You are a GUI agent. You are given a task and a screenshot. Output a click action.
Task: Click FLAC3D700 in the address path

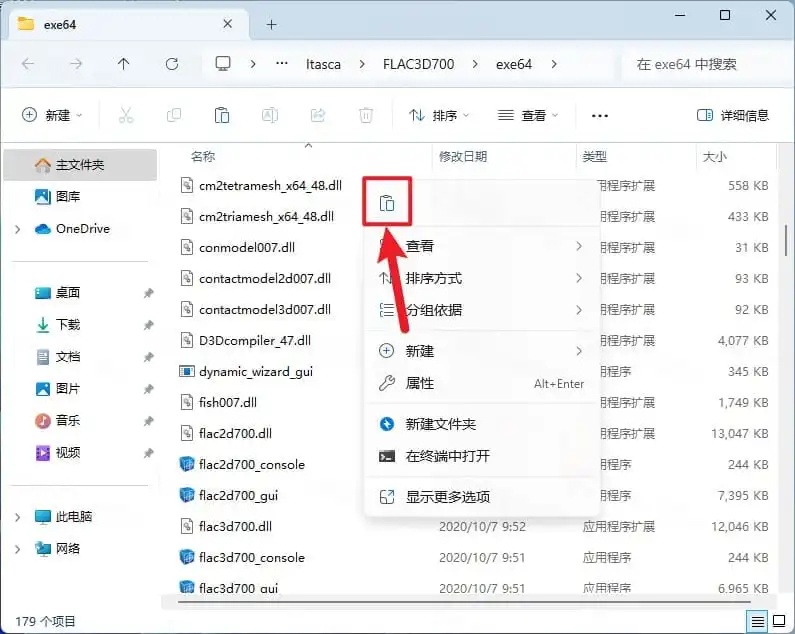[x=418, y=64]
